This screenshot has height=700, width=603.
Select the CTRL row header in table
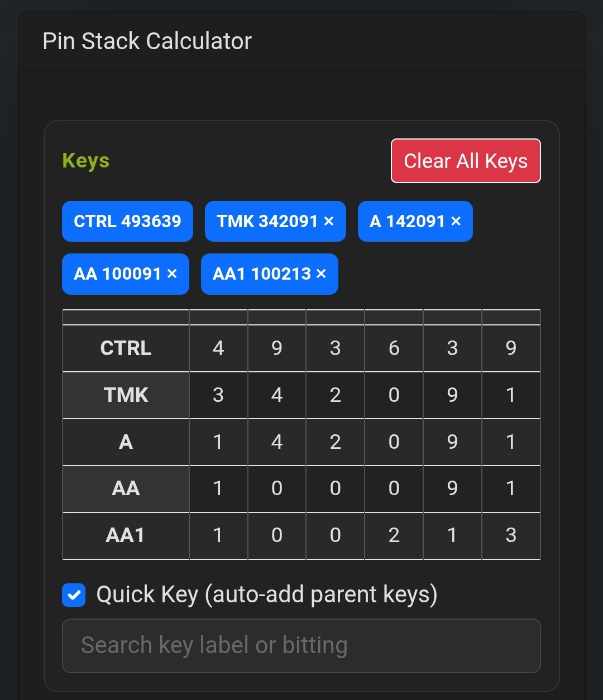[x=126, y=348]
